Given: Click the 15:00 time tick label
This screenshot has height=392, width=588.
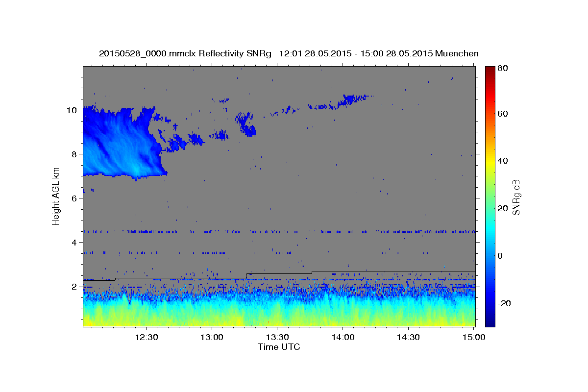Looking at the screenshot, I should tap(473, 337).
